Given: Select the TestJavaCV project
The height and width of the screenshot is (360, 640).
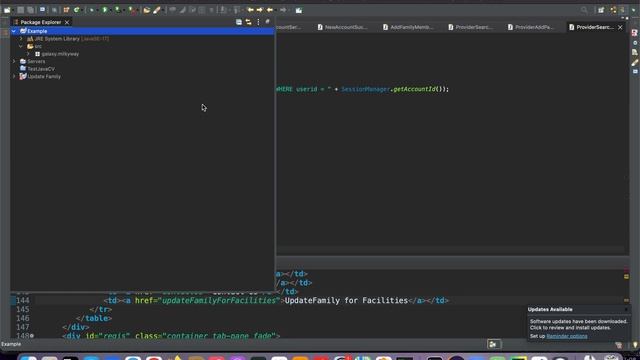Looking at the screenshot, I should 37,69.
